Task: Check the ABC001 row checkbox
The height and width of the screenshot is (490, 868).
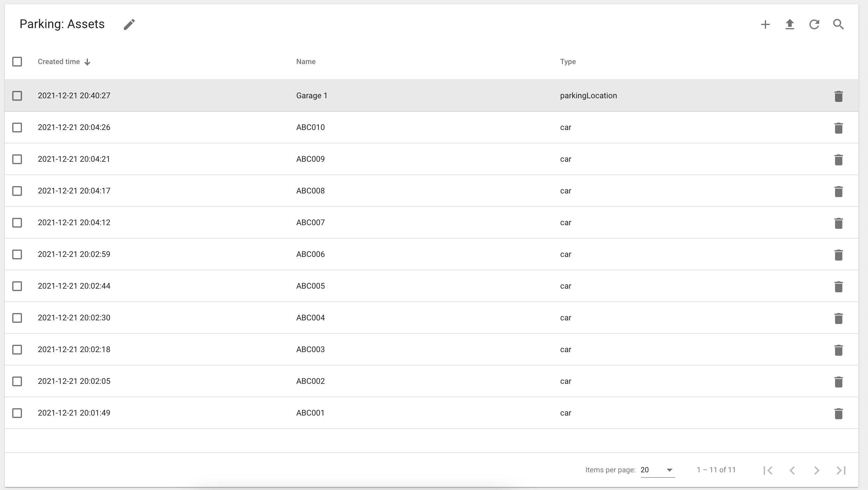Action: (x=17, y=413)
